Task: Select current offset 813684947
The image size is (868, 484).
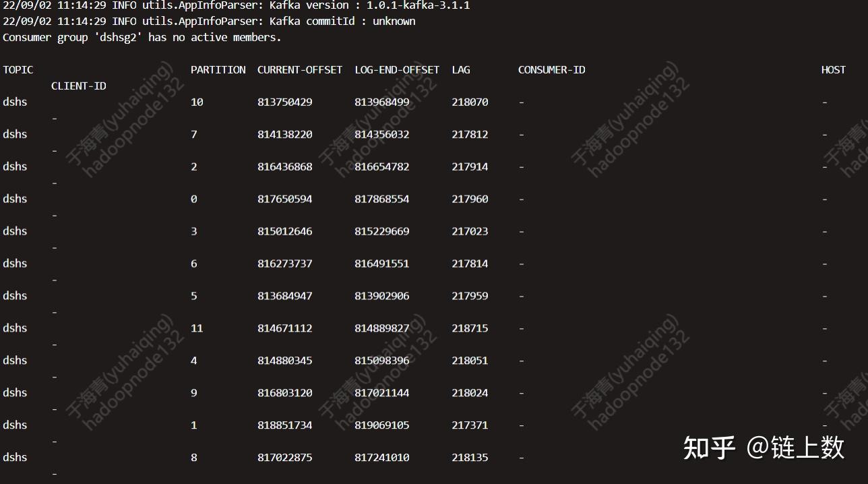Action: click(285, 296)
